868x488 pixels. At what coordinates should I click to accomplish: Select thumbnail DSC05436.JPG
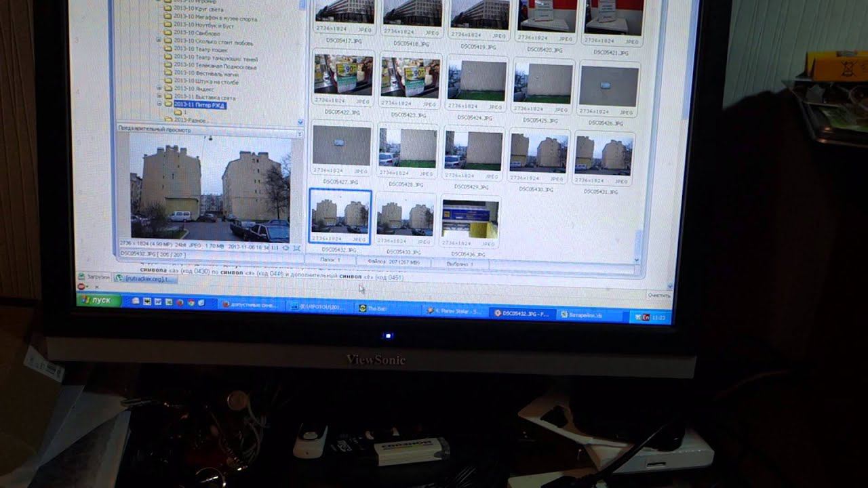click(471, 222)
